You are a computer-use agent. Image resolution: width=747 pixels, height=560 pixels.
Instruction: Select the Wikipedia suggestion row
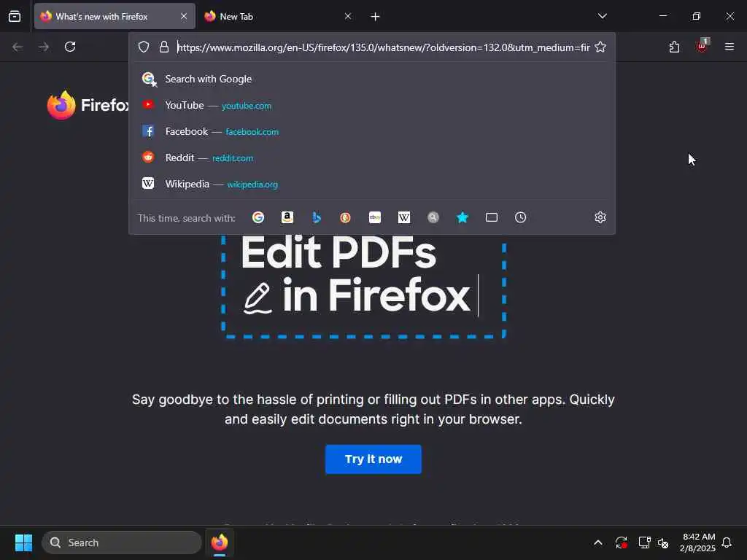point(372,184)
